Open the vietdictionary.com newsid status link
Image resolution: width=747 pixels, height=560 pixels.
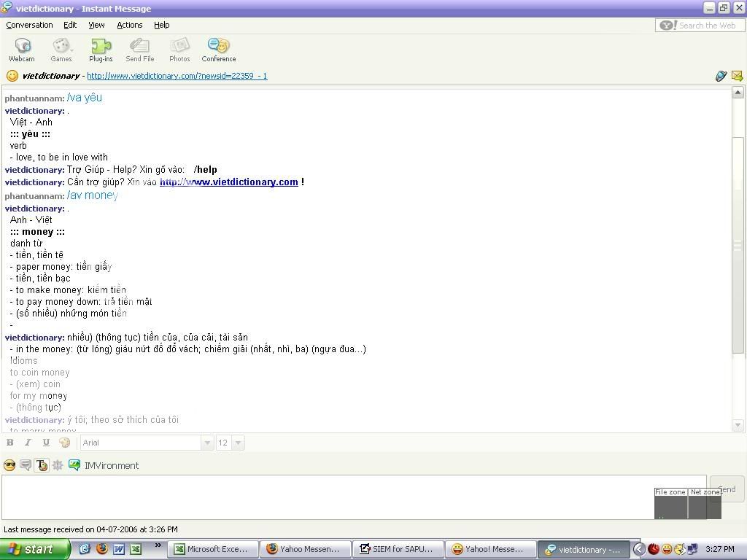(177, 76)
